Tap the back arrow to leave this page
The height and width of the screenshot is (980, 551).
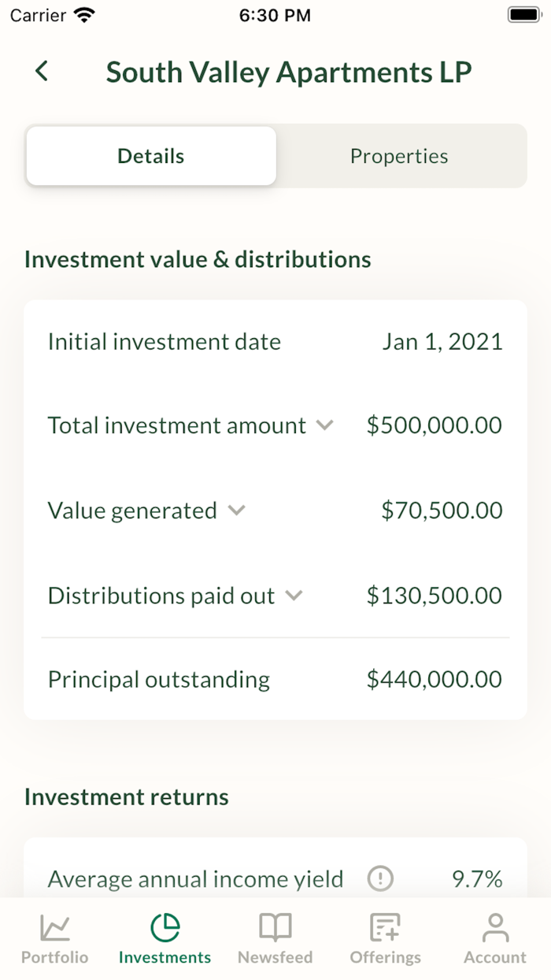point(41,71)
